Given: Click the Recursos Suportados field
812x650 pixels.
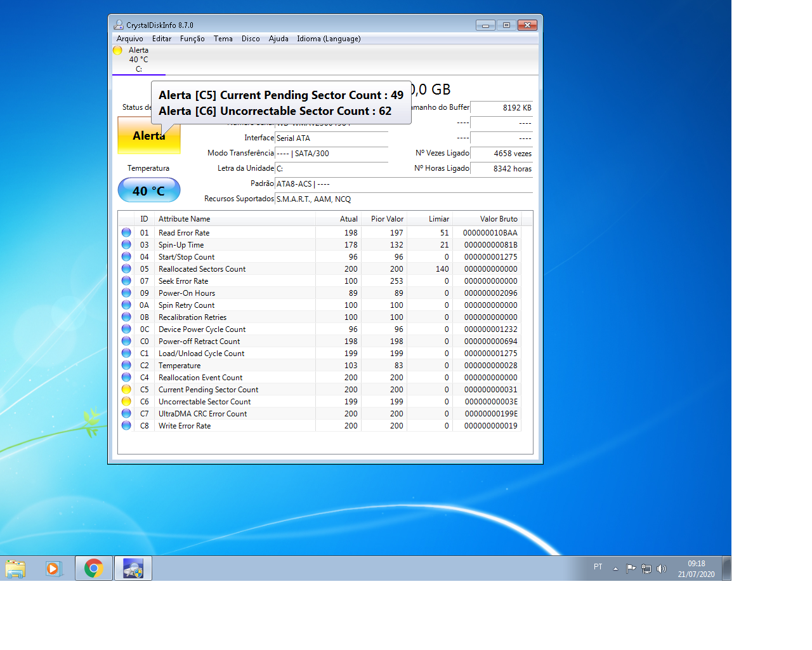Looking at the screenshot, I should pos(404,199).
